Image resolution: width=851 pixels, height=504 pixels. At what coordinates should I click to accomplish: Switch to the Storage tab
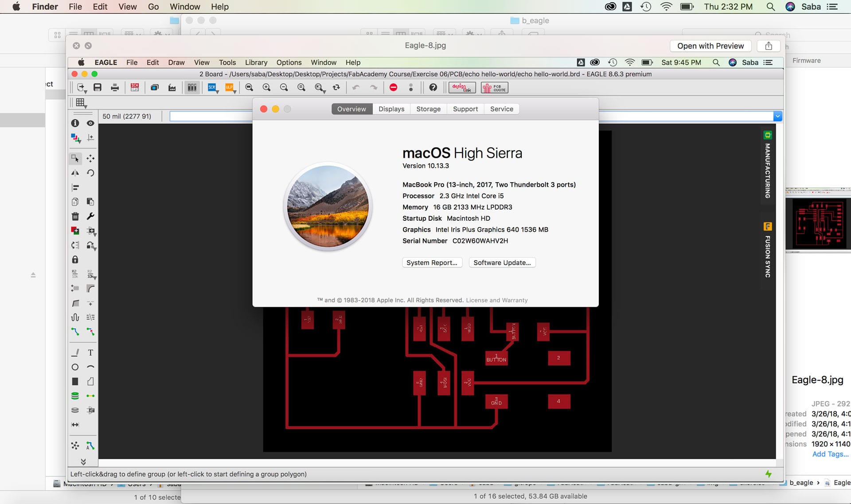[x=429, y=109]
